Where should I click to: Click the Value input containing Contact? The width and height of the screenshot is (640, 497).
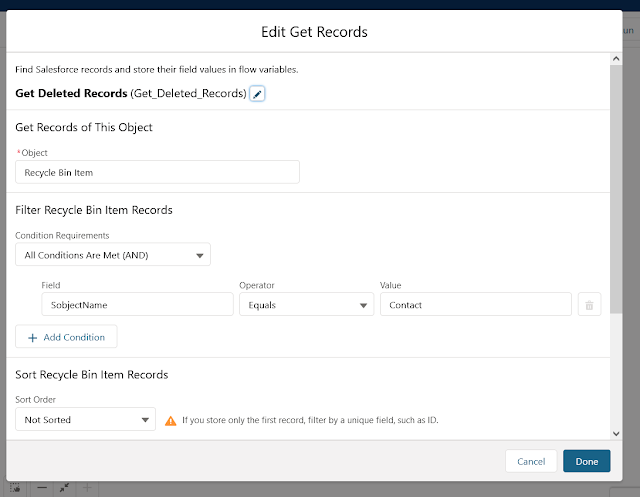pyautogui.click(x=476, y=304)
